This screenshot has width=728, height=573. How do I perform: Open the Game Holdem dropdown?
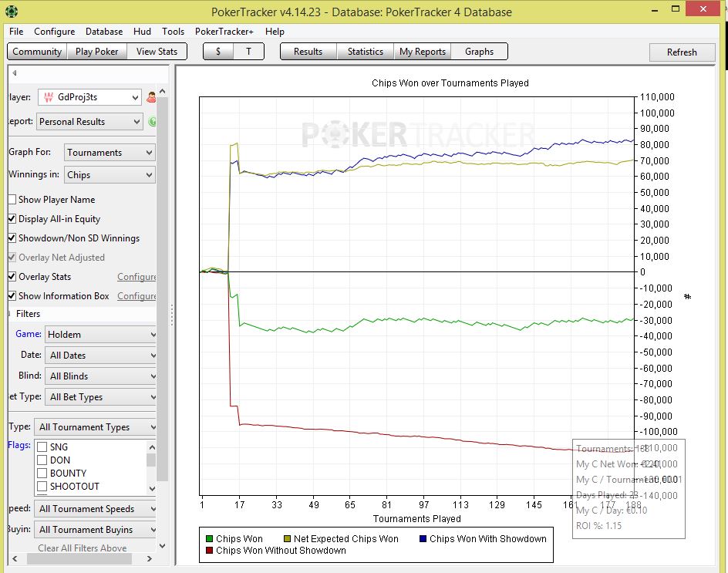coord(100,335)
